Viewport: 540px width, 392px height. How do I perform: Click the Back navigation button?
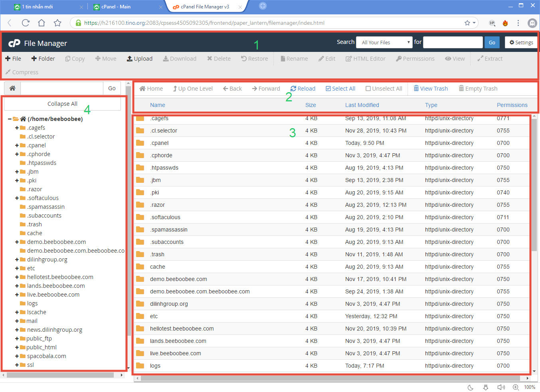[x=232, y=89]
